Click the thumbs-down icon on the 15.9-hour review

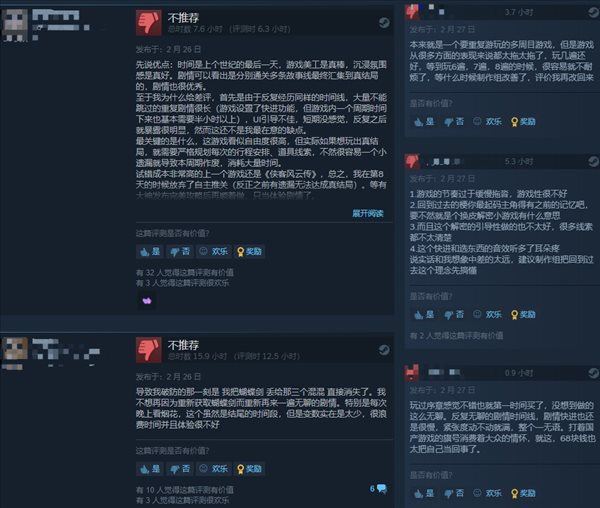[x=149, y=350]
